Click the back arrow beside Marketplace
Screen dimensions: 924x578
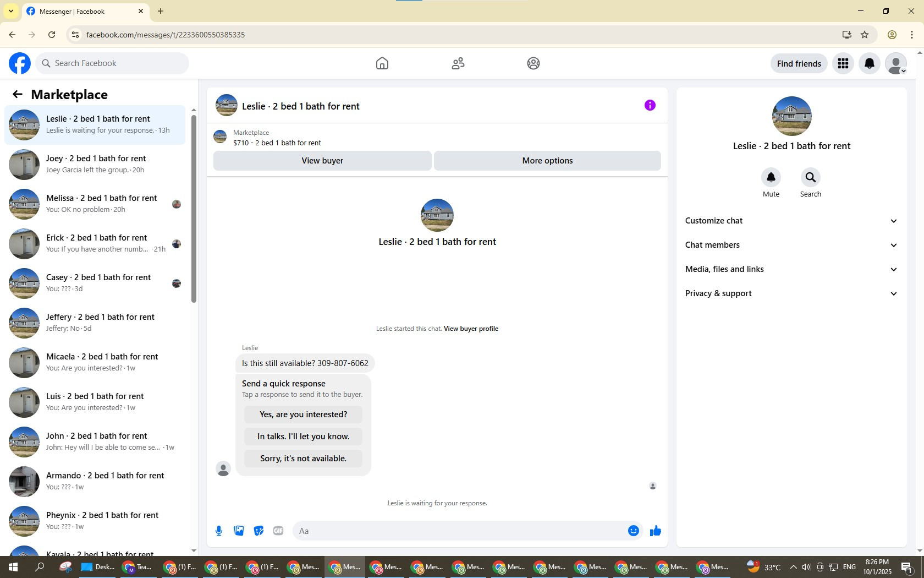coord(18,94)
